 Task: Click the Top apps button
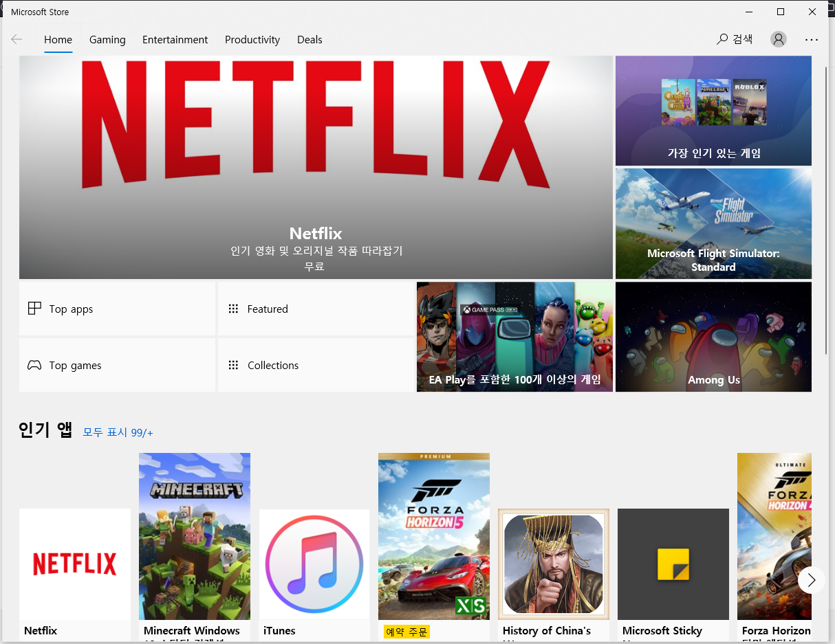coord(117,309)
